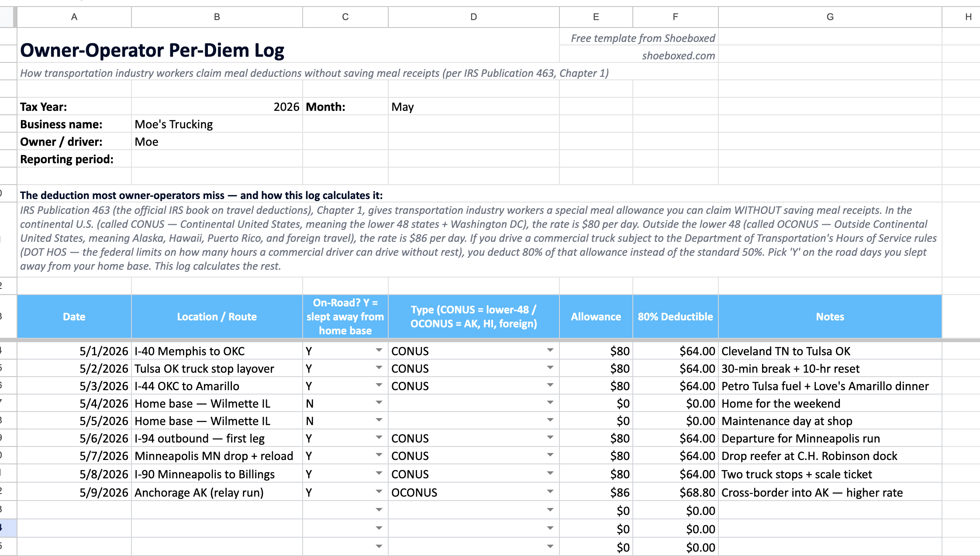This screenshot has height=556, width=980.
Task: Click the deduction most owner-operators miss heading
Action: [201, 195]
